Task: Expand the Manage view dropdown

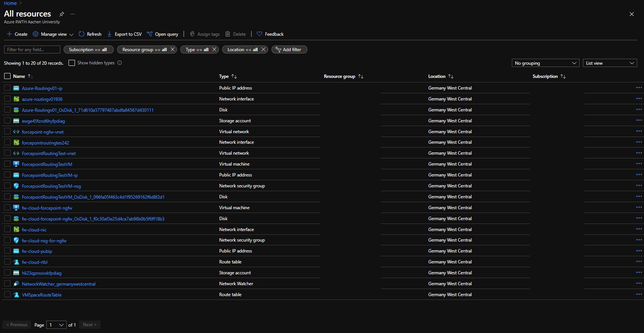Action: [53, 34]
